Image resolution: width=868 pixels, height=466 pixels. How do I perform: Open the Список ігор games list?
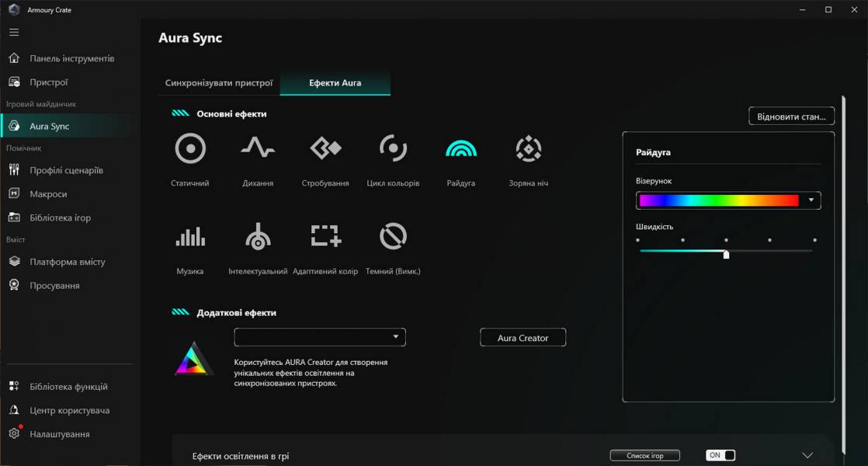coord(644,456)
